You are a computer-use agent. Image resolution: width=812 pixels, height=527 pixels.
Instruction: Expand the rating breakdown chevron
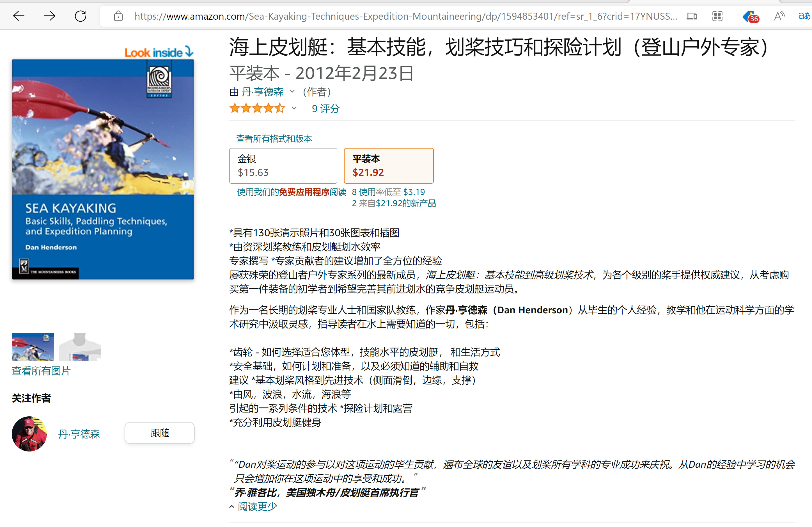pyautogui.click(x=294, y=108)
